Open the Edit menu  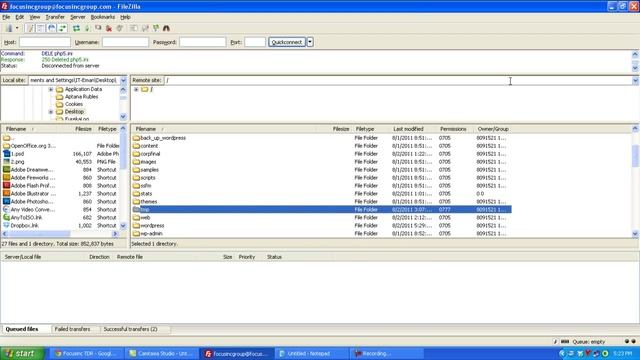pos(20,17)
